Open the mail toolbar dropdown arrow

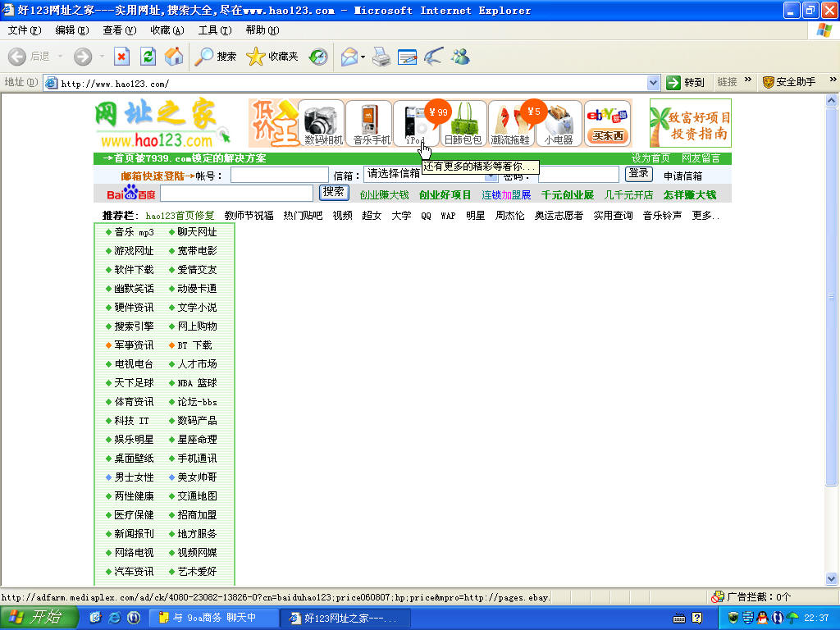pos(363,57)
